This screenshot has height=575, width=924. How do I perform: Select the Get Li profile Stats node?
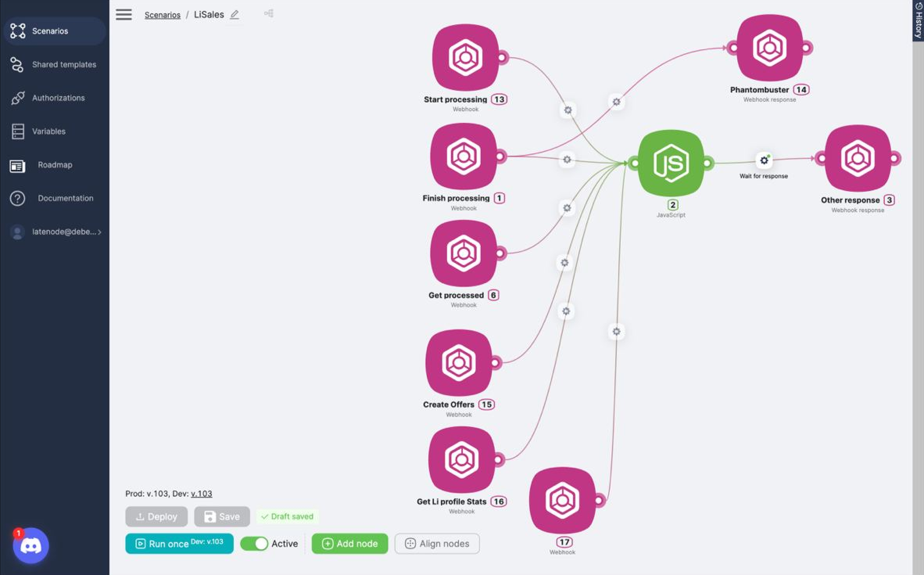pyautogui.click(x=462, y=460)
